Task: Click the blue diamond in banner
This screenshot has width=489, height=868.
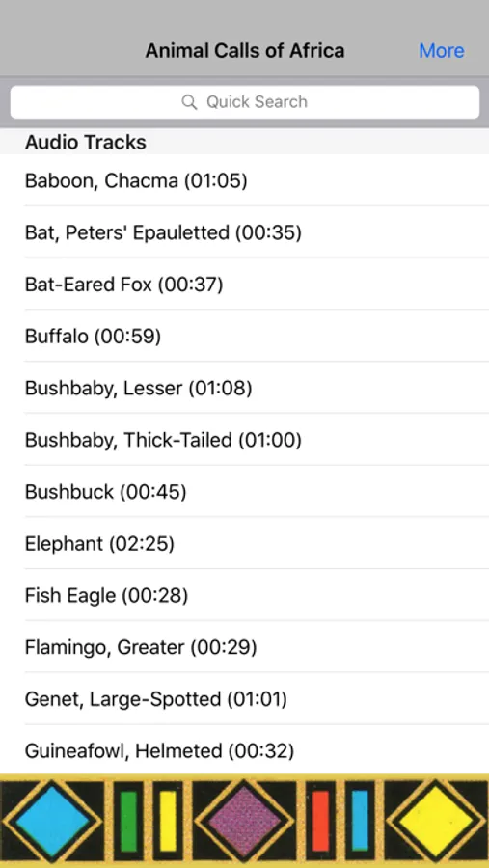Action: [x=51, y=822]
